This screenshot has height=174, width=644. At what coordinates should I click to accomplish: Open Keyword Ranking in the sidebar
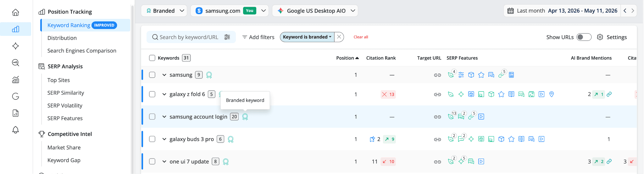coord(85,25)
